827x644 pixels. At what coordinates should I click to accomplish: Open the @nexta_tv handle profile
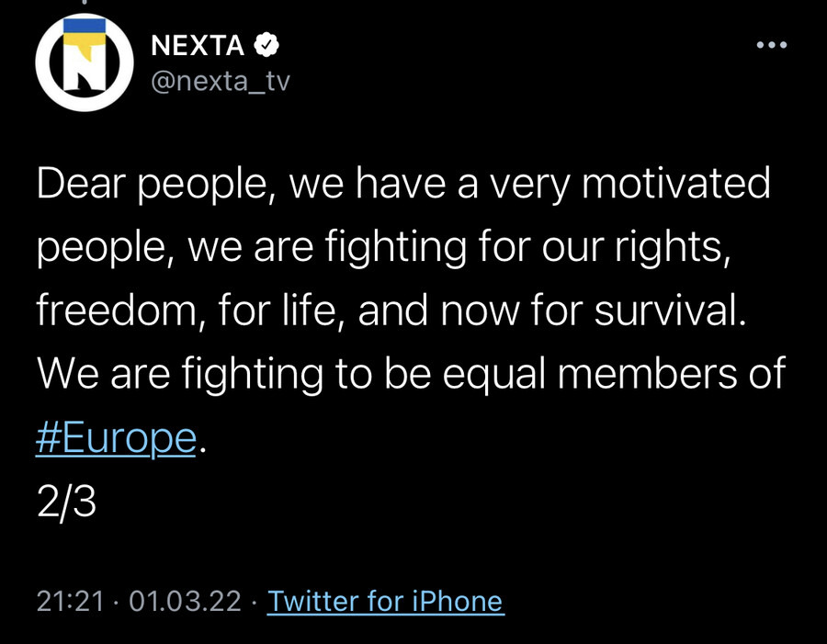pos(219,81)
